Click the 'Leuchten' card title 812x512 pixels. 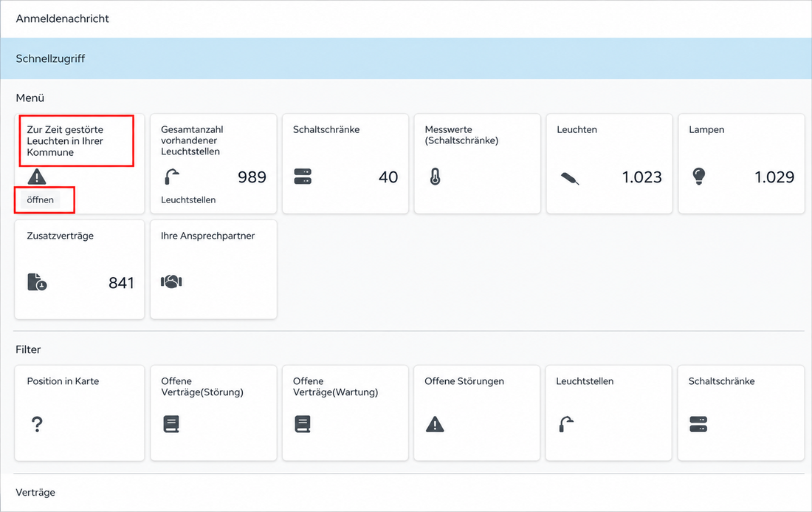tap(577, 129)
